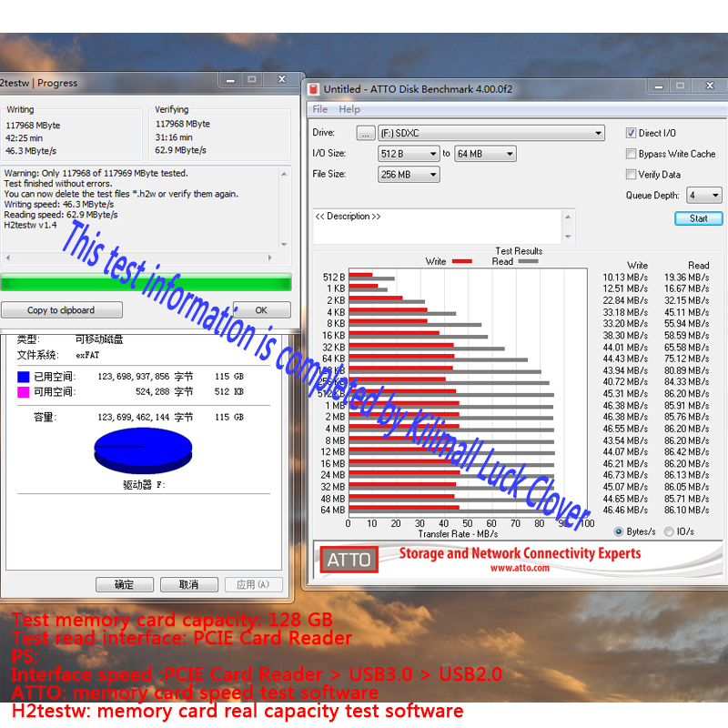This screenshot has width=728, height=728.
Task: Click the ATTO Disk Benchmark title icon
Action: (x=314, y=88)
